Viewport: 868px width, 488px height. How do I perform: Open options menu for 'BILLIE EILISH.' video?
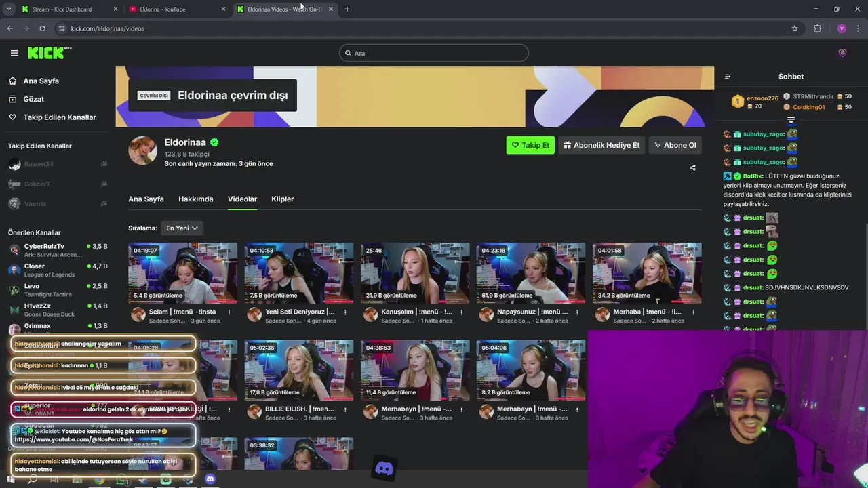pos(345,409)
